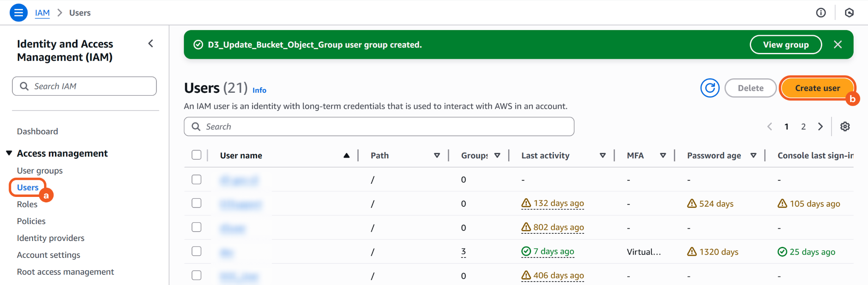Click the Create user button
The height and width of the screenshot is (285, 868).
coord(817,88)
